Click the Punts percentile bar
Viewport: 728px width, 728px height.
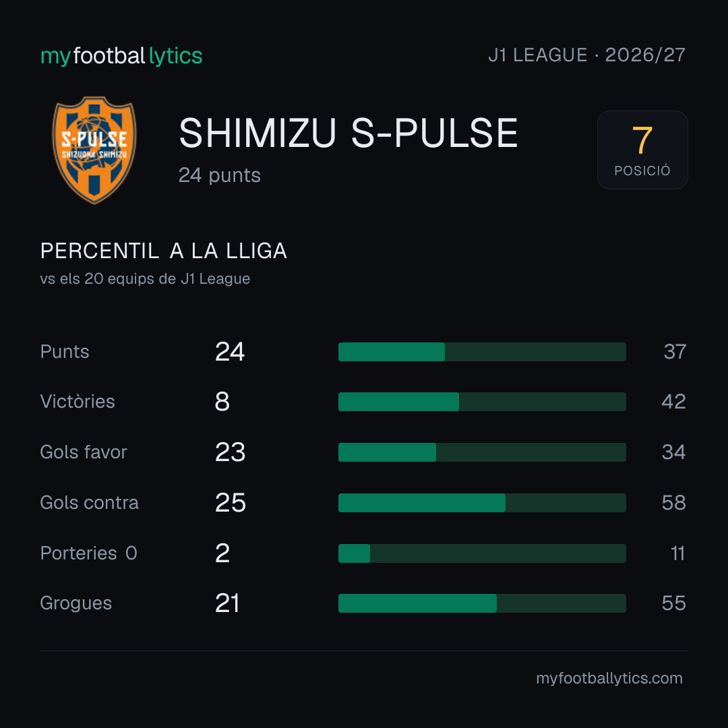coord(482,351)
